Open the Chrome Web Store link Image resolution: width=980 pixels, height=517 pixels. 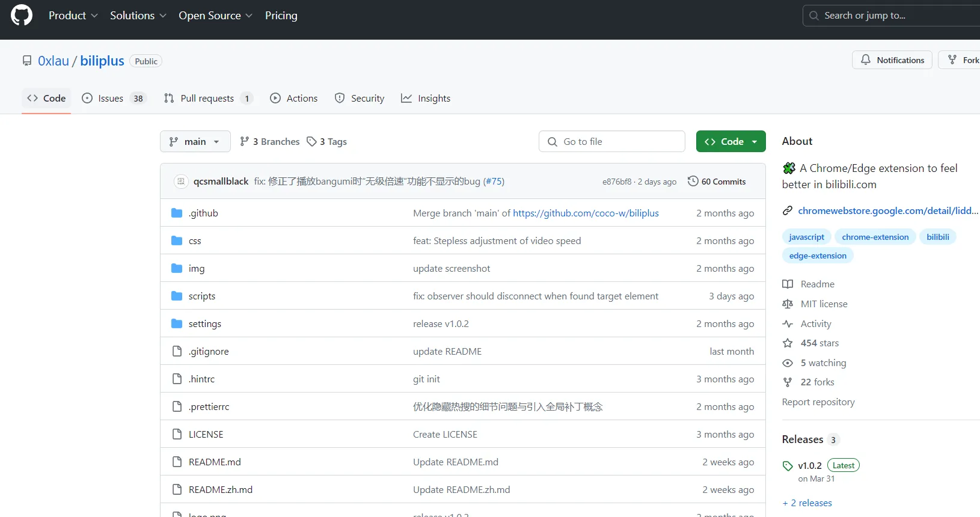pyautogui.click(x=887, y=211)
